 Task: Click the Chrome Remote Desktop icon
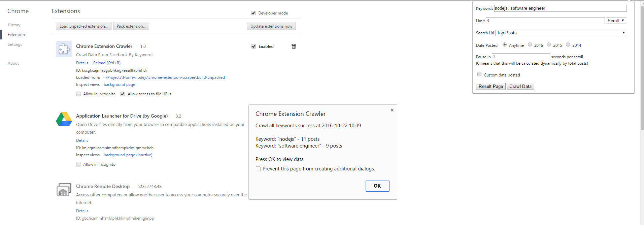[x=64, y=189]
